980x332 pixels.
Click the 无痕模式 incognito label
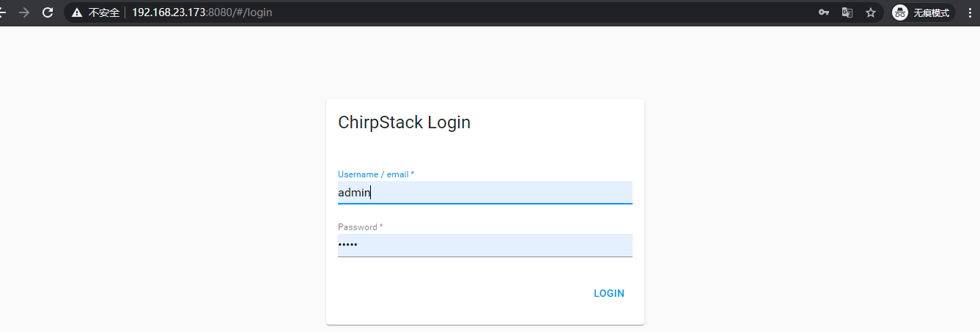931,12
